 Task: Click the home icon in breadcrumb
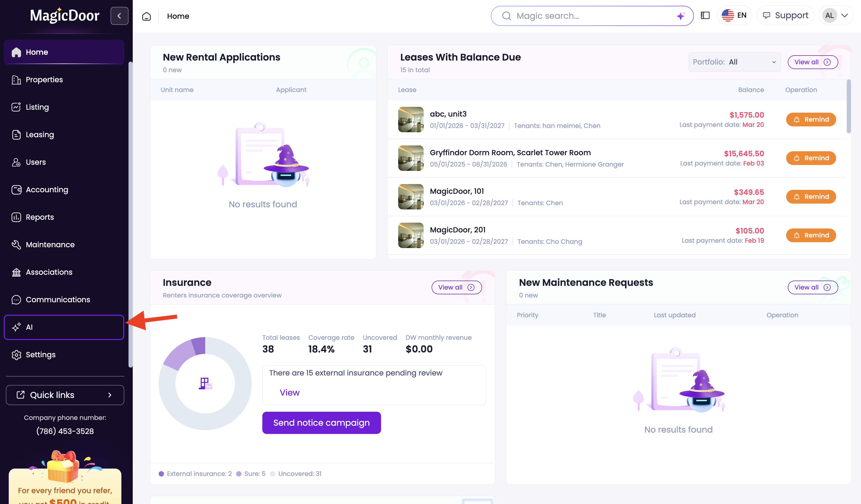pos(146,16)
